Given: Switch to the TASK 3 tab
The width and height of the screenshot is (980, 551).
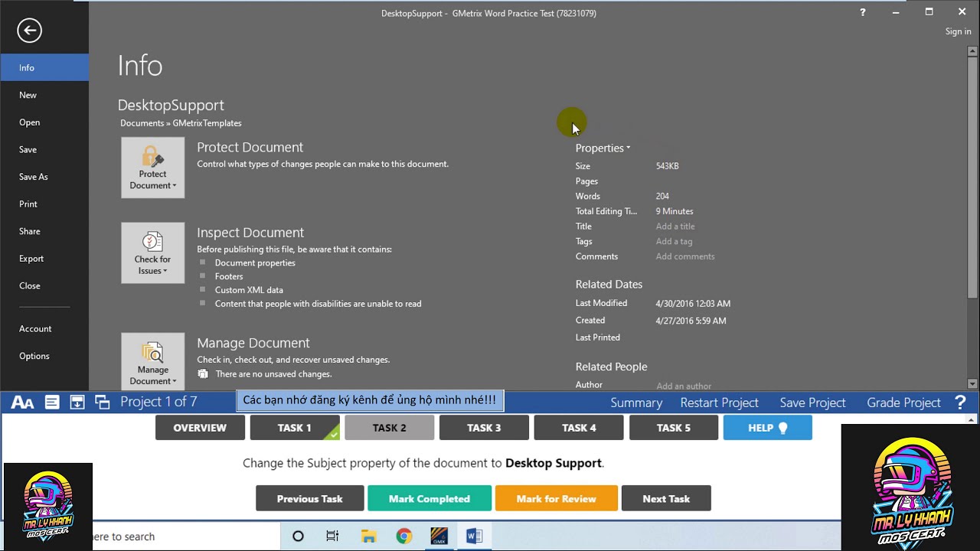Looking at the screenshot, I should tap(484, 428).
